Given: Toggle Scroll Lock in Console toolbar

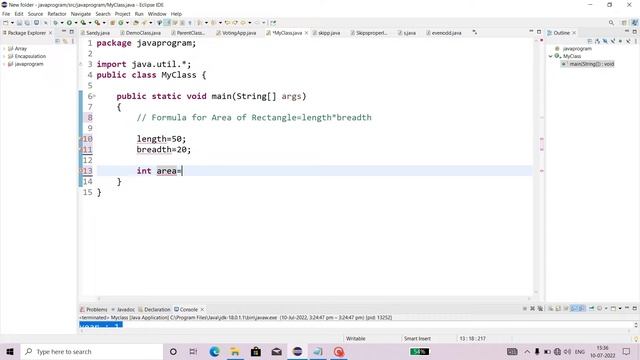Looking at the screenshot, I should click(558, 309).
